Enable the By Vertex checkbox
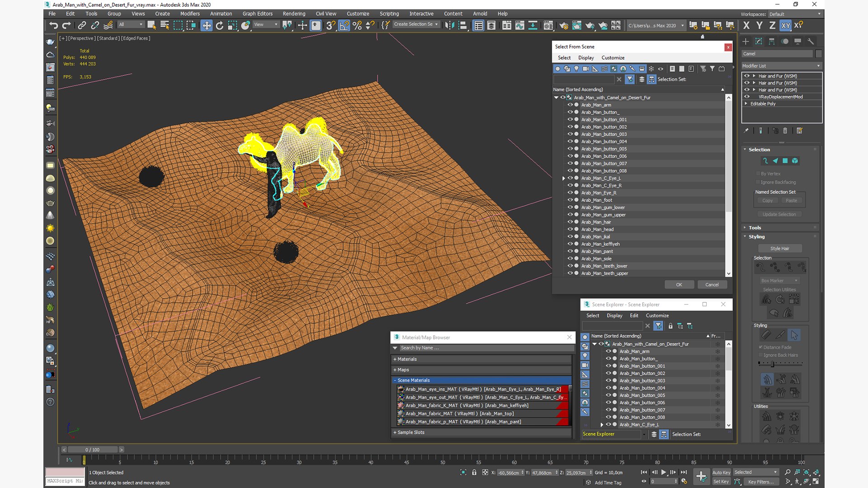 758,174
